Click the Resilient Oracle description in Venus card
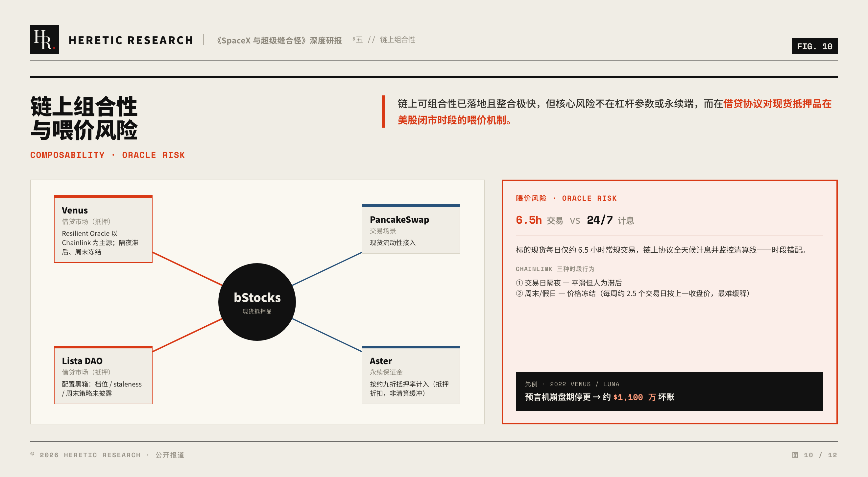Screen dimensions: 868x477 100,242
